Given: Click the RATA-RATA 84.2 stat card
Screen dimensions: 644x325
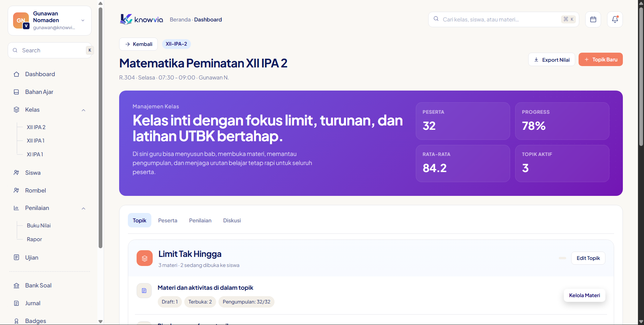Looking at the screenshot, I should click(463, 163).
